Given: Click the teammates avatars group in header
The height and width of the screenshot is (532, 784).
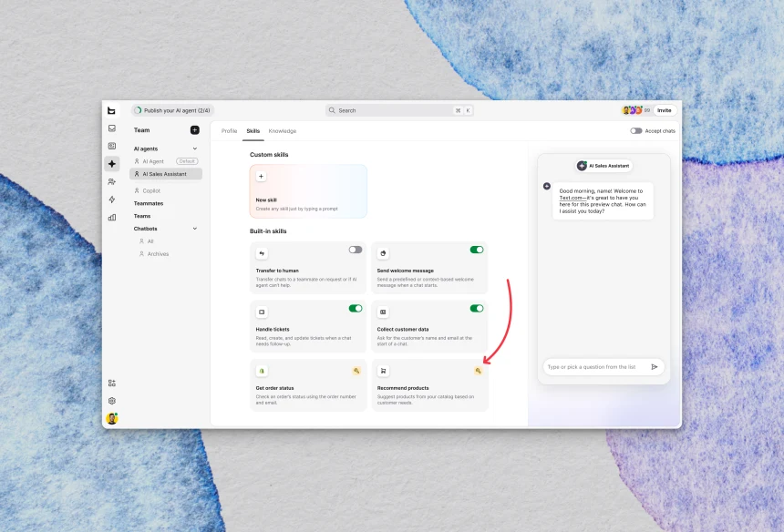Looking at the screenshot, I should pos(632,110).
